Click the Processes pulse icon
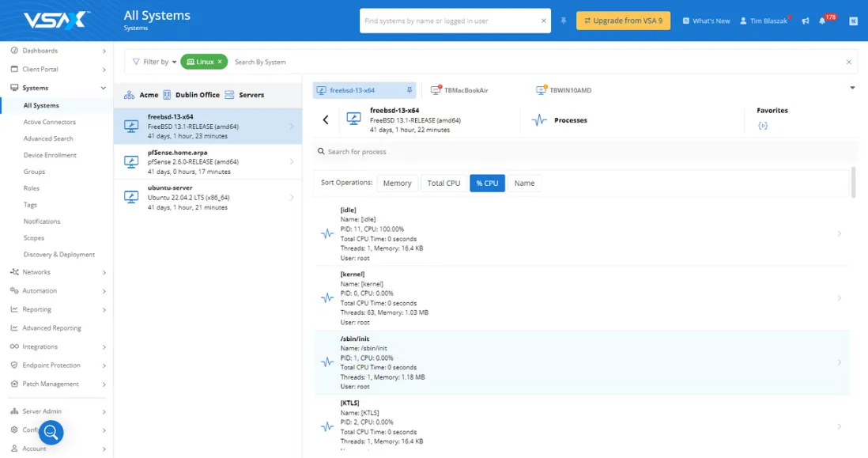The image size is (868, 458). [x=540, y=120]
